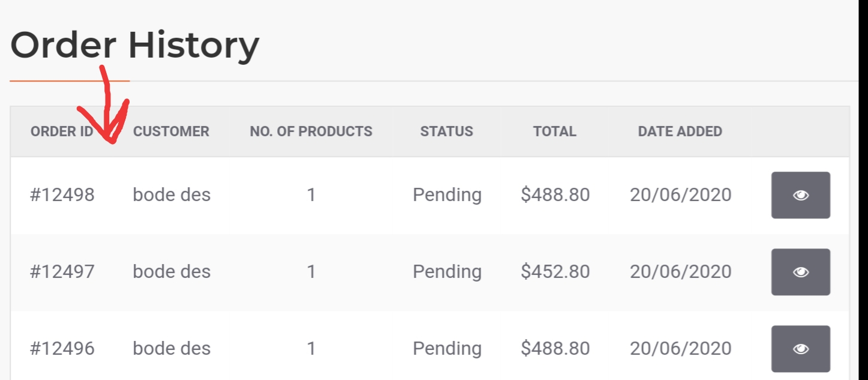Click the $488.80 total for order #12496

(x=555, y=349)
